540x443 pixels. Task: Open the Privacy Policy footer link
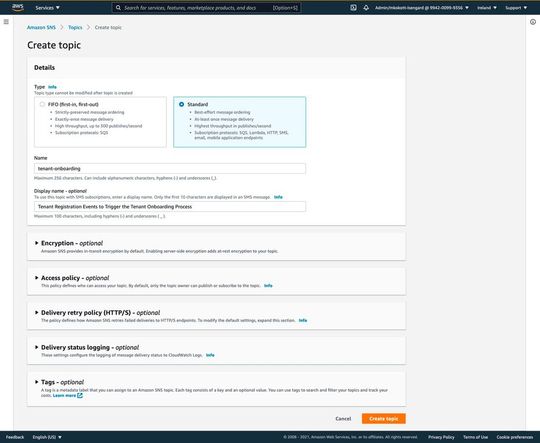[x=441, y=437]
